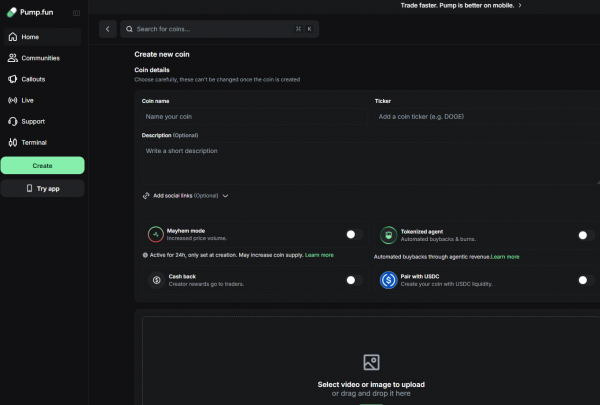Screen dimensions: 600x405
Task: Click the arrow after Trade faster banner
Action: point(520,5)
